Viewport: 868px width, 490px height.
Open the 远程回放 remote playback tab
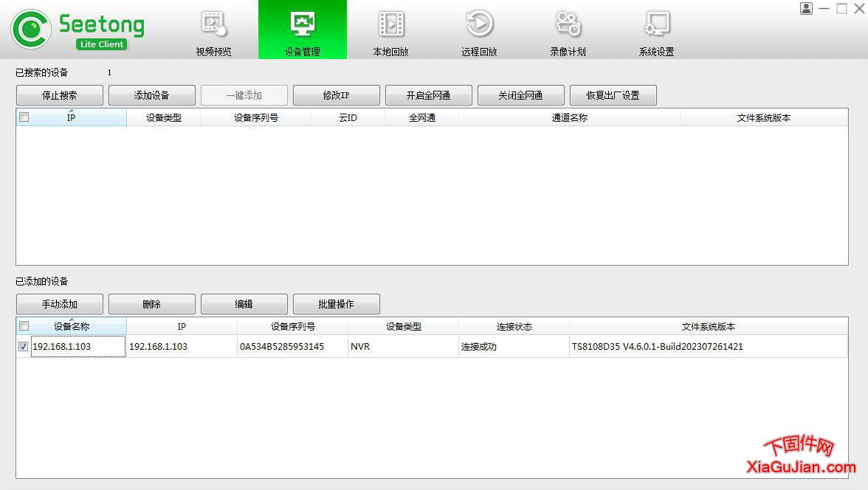(480, 30)
